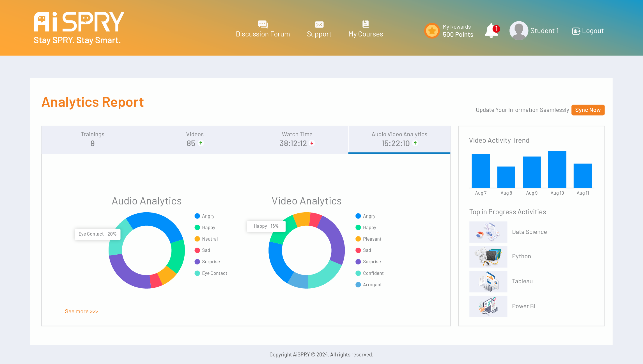Click the Aug 10 bar in the trend chart
The image size is (643, 364).
(557, 169)
